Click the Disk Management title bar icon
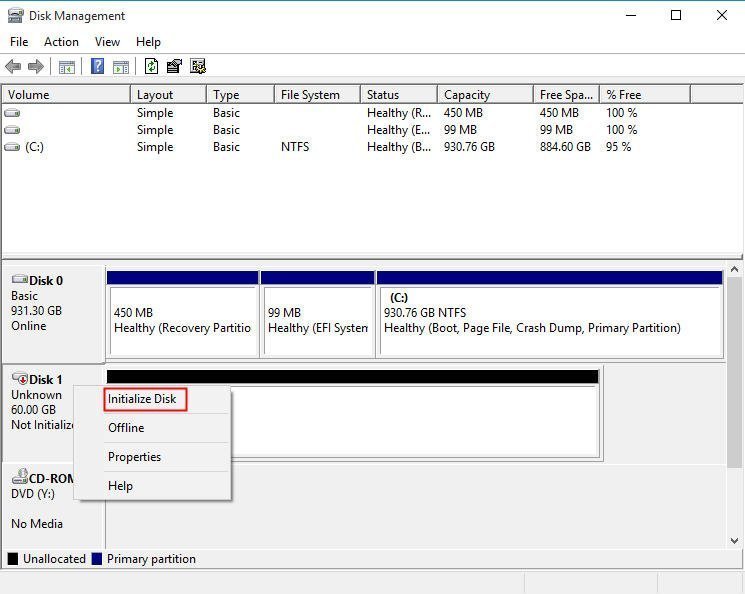The image size is (745, 594). [16, 16]
